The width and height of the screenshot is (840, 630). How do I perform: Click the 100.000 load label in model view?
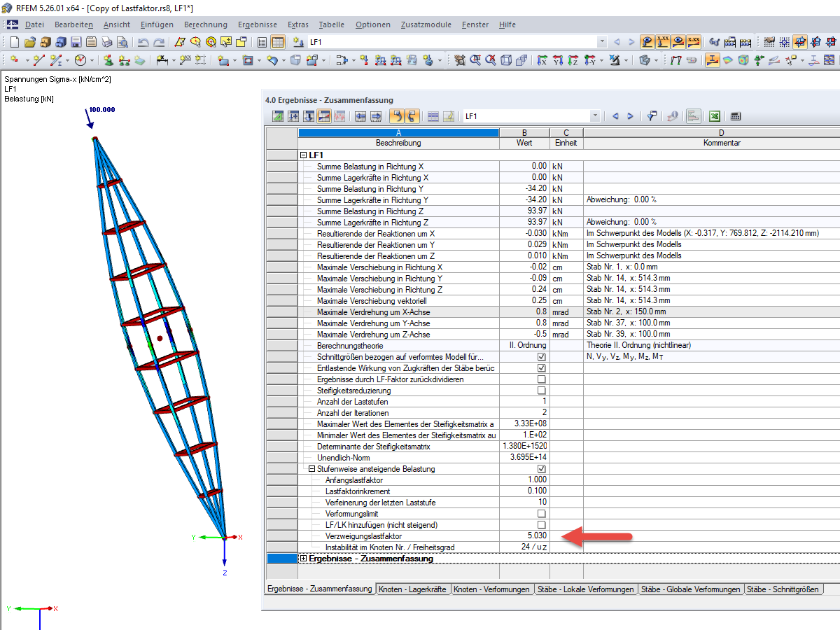coord(101,110)
